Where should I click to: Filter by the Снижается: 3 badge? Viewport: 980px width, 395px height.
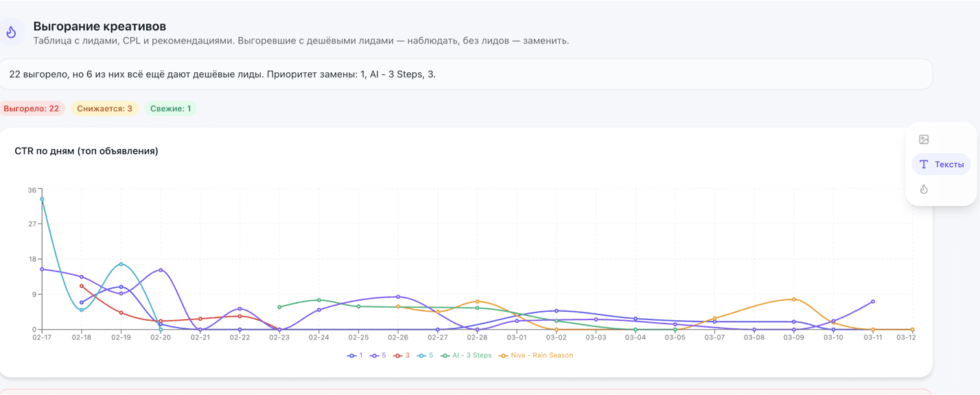(x=104, y=109)
